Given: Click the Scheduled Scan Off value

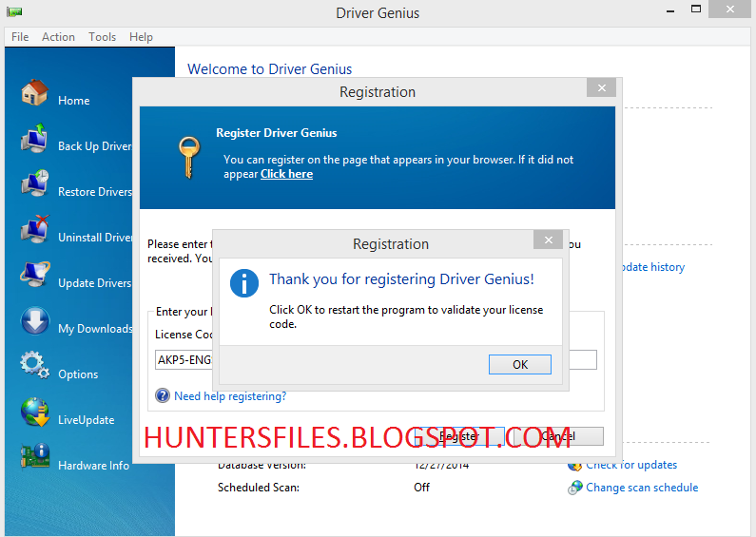Looking at the screenshot, I should click(421, 488).
